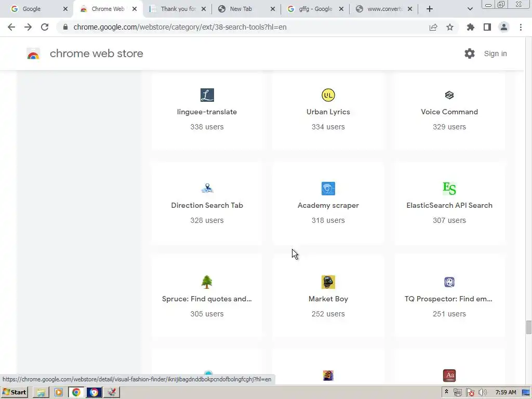Open the Urban Lyrics yellow UL icon
The image size is (532, 399).
tap(328, 95)
